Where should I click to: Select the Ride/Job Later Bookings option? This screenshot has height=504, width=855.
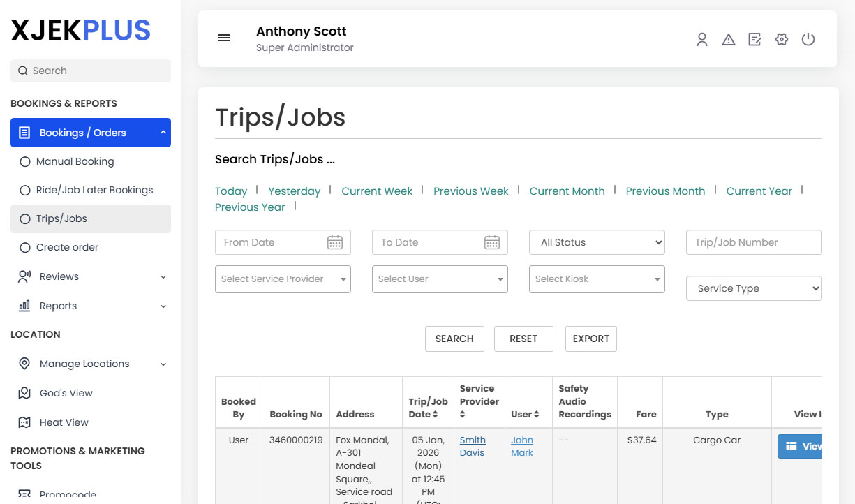coord(25,190)
